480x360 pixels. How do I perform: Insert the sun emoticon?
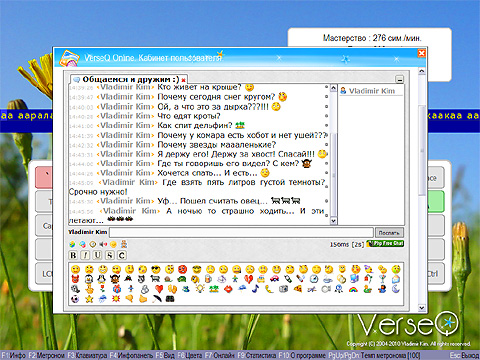tap(116, 299)
